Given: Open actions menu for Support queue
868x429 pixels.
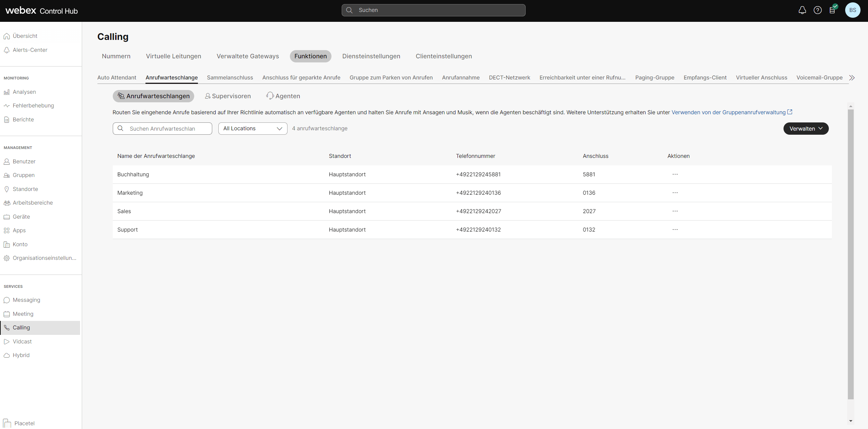Looking at the screenshot, I should (675, 230).
